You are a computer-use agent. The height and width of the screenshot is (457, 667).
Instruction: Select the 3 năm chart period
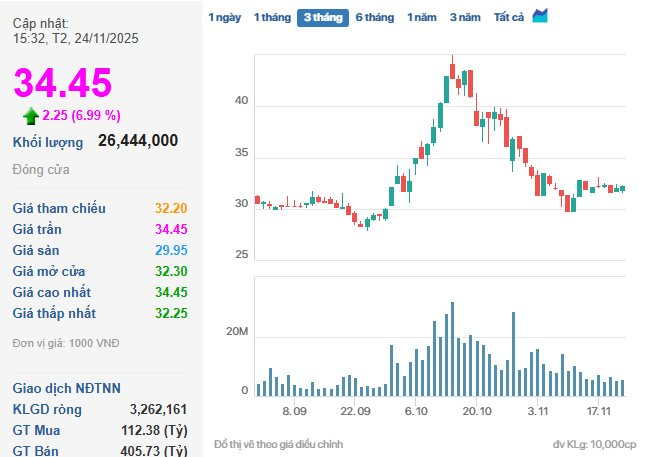465,17
